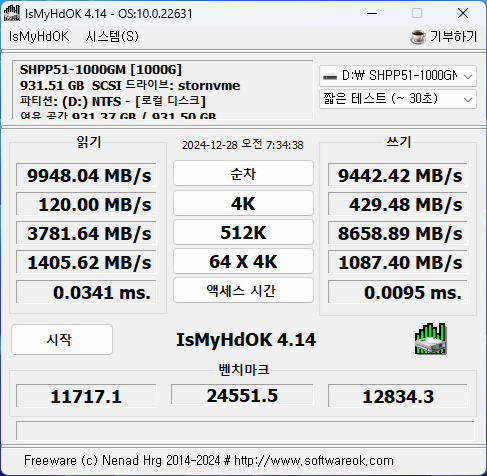Click the drive icon in drive selector

(x=330, y=76)
